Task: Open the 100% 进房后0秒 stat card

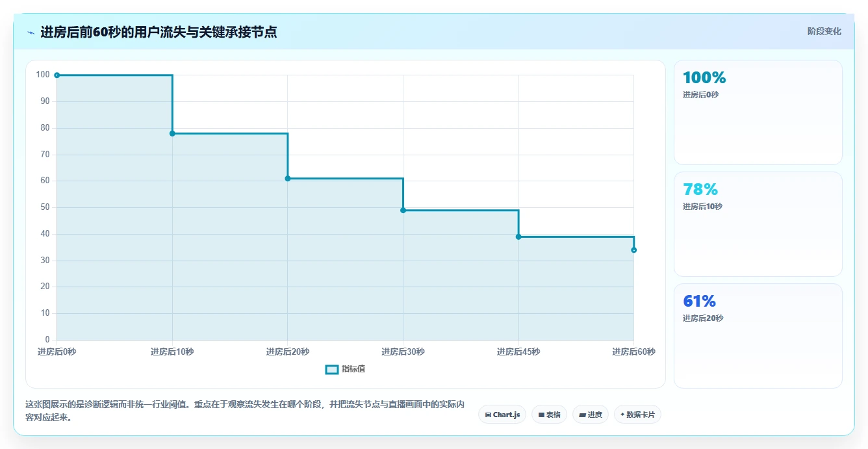Action: [758, 112]
